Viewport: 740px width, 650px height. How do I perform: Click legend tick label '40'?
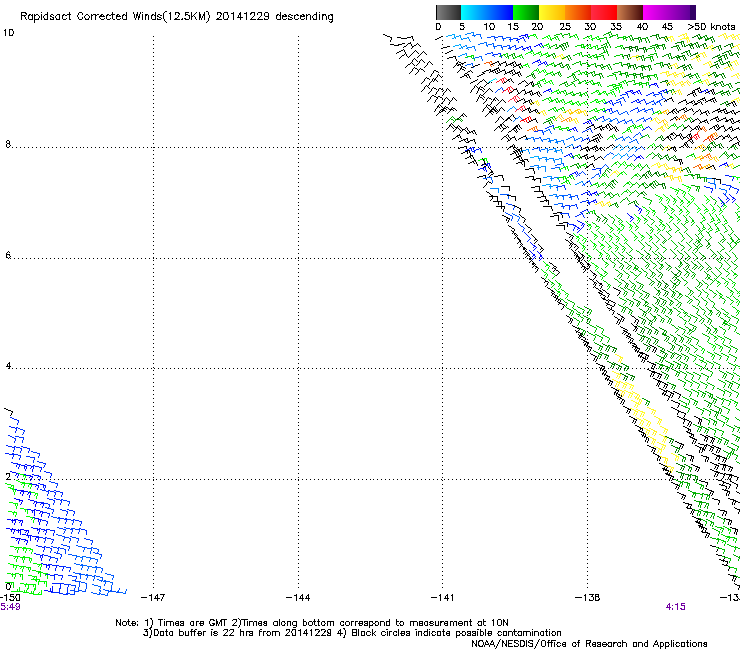click(642, 27)
